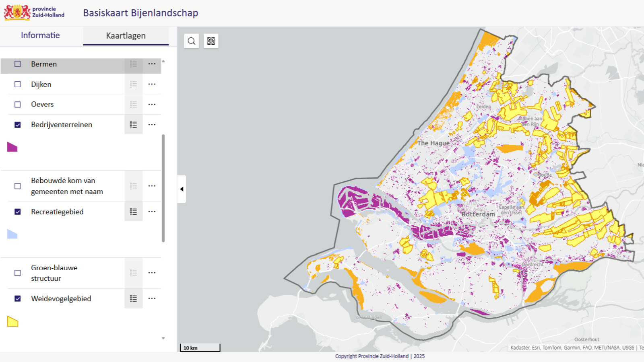Switch to the Informatie tab
644x362 pixels.
coord(40,35)
